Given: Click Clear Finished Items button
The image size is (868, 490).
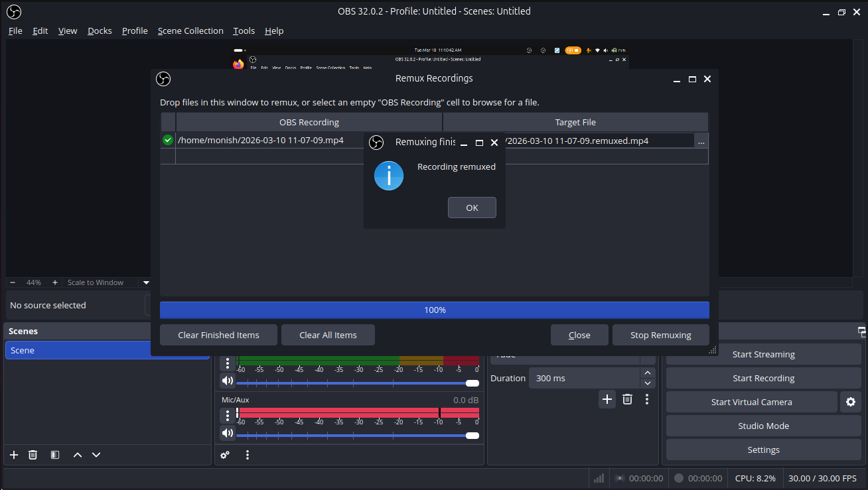Looking at the screenshot, I should (218, 335).
